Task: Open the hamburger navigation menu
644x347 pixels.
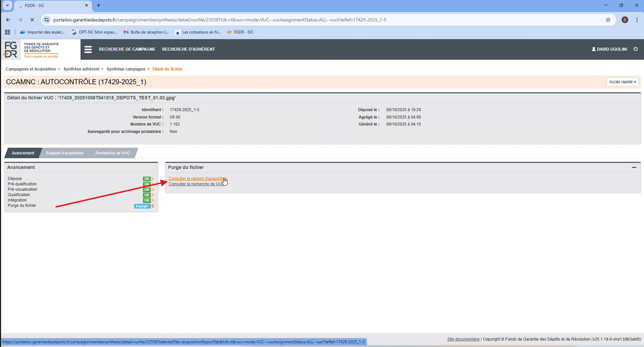Action: tap(88, 49)
